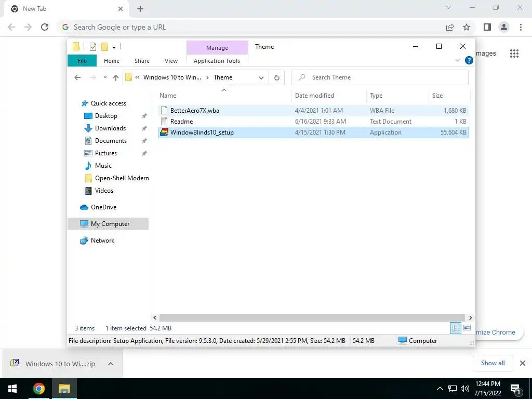The width and height of the screenshot is (532, 399).
Task: Click Show all downloads button
Action: tap(493, 363)
